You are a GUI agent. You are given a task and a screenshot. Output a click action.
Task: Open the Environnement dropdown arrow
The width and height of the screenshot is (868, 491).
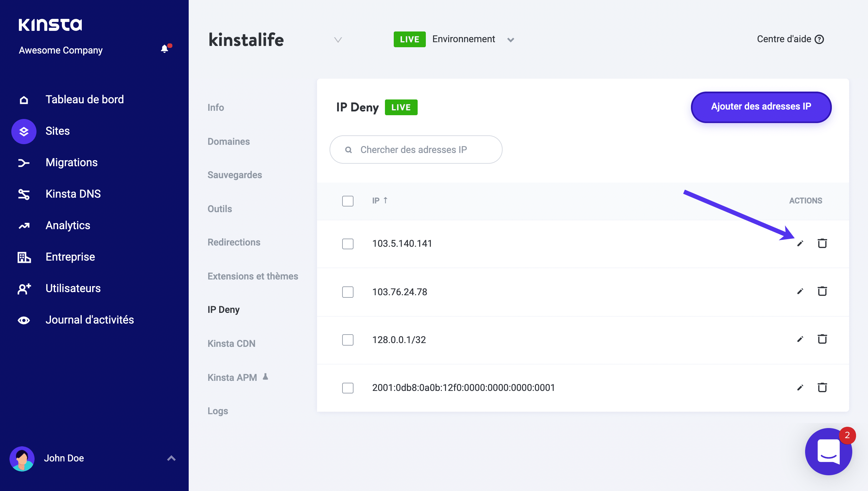[510, 40]
